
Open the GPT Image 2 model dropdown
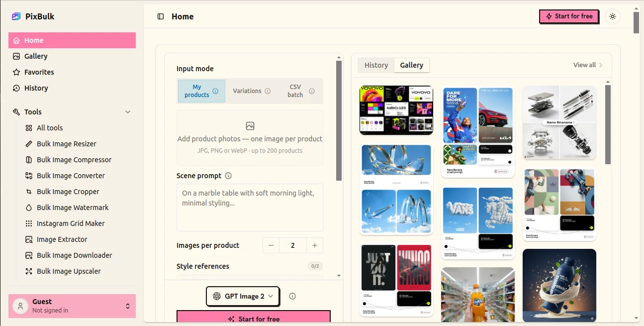tap(243, 296)
